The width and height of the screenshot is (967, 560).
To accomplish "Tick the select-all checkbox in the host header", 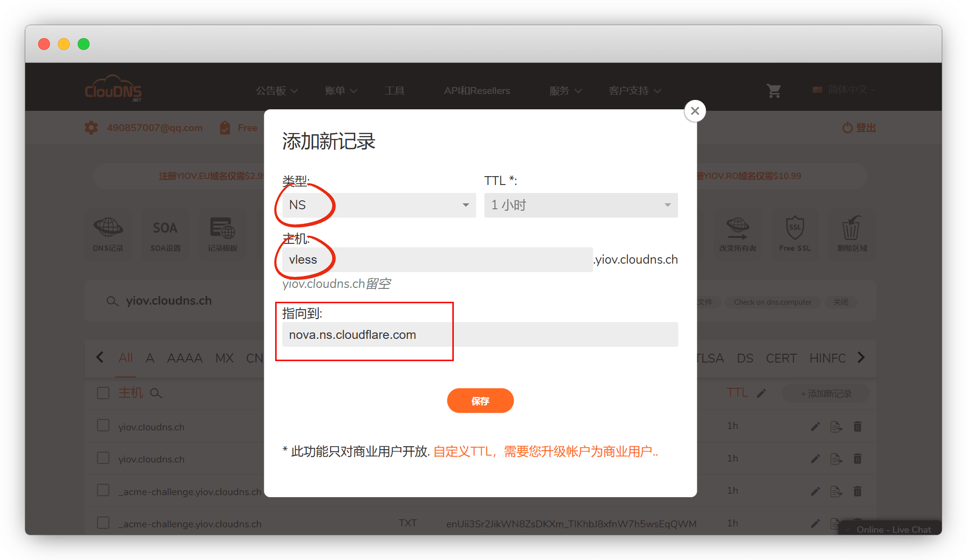I will pyautogui.click(x=103, y=393).
